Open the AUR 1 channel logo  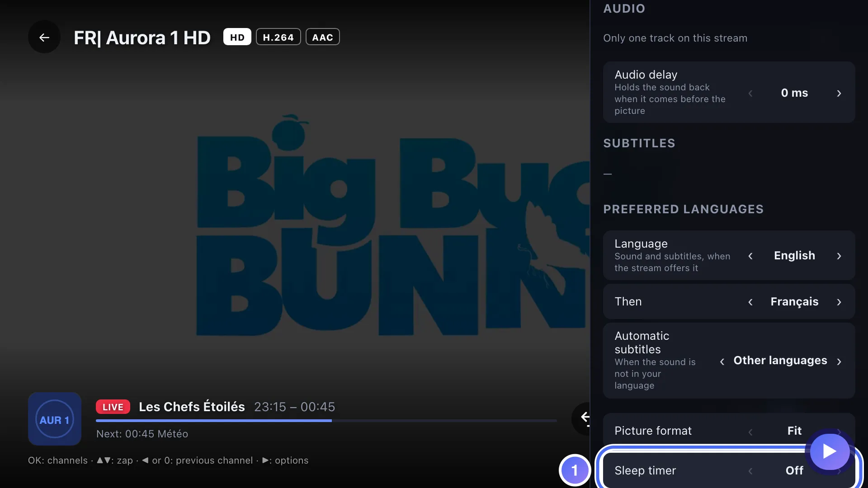[55, 419]
